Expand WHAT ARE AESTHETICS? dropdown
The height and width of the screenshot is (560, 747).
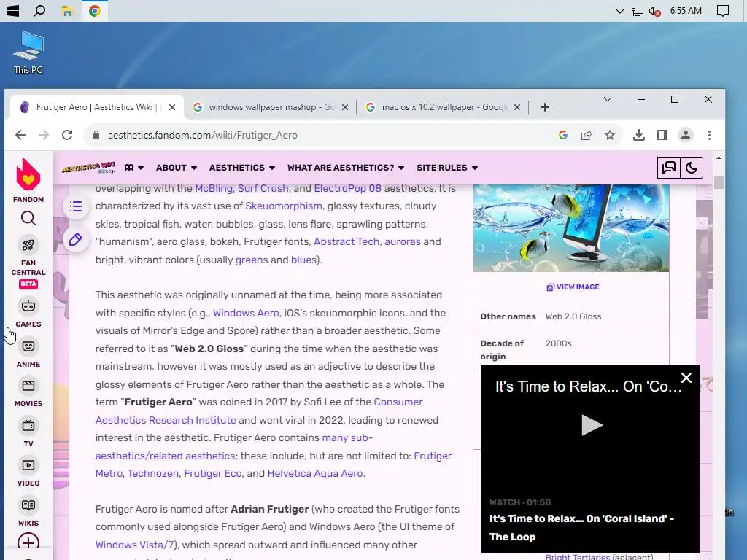346,168
